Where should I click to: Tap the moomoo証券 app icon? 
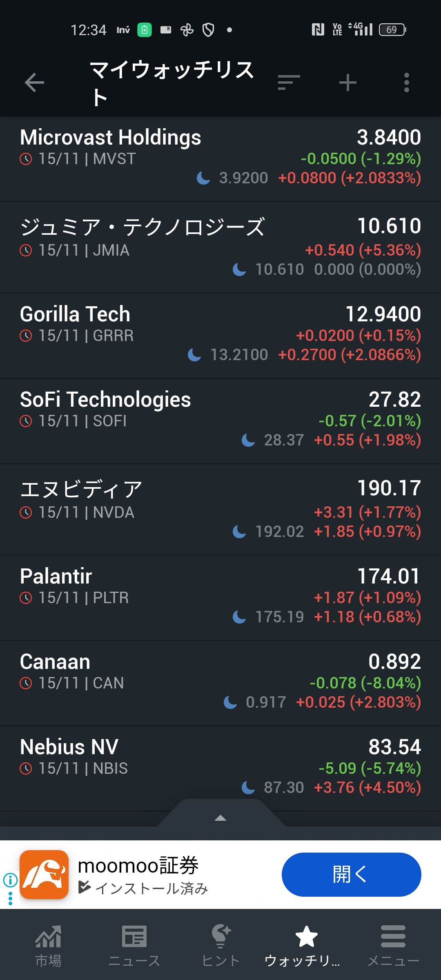click(x=44, y=875)
